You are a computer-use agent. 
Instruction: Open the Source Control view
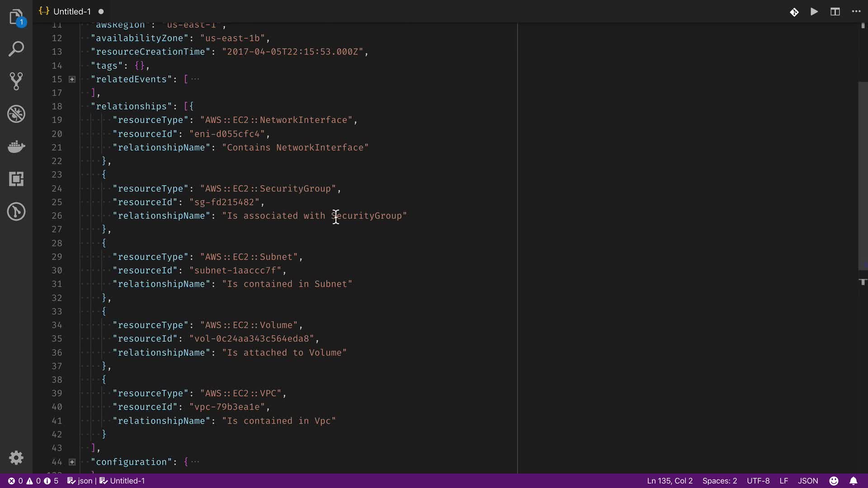pyautogui.click(x=16, y=81)
